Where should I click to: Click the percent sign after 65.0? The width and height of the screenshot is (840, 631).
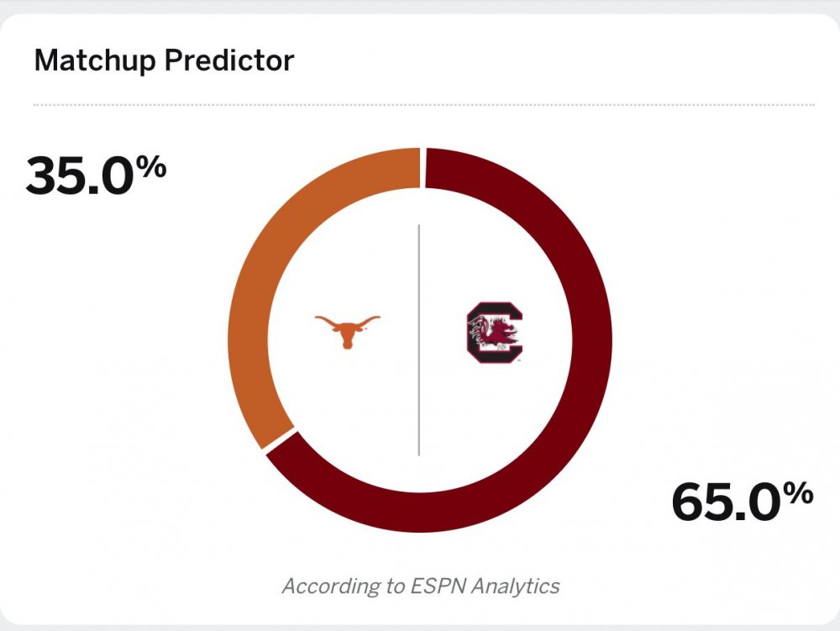(x=799, y=493)
